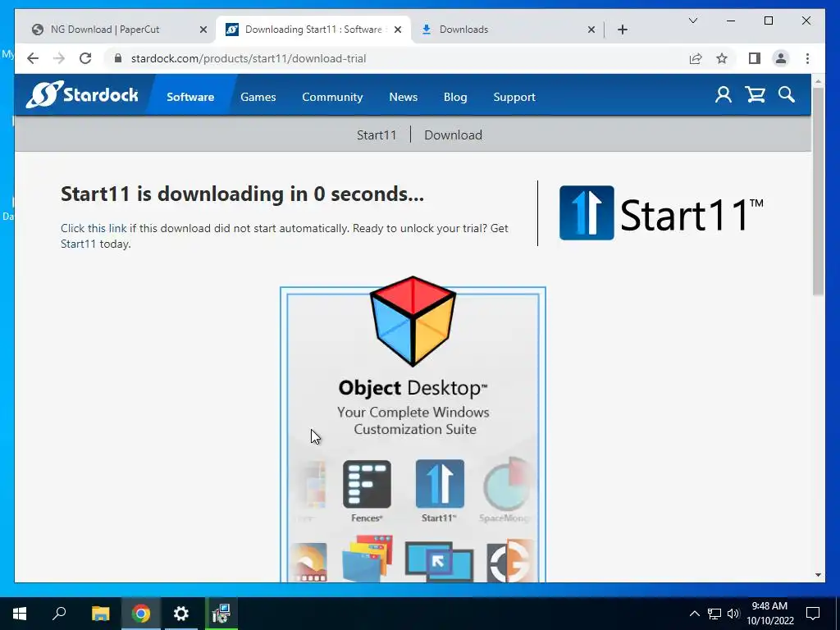Show hidden system tray icons

point(694,614)
